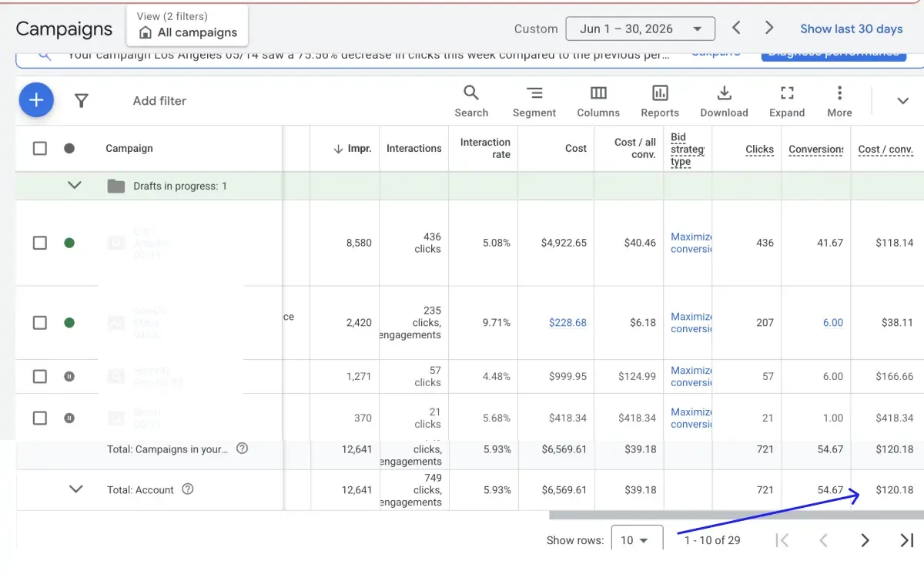Sort by the Clicks column header
This screenshot has width=924, height=578.
click(x=759, y=150)
